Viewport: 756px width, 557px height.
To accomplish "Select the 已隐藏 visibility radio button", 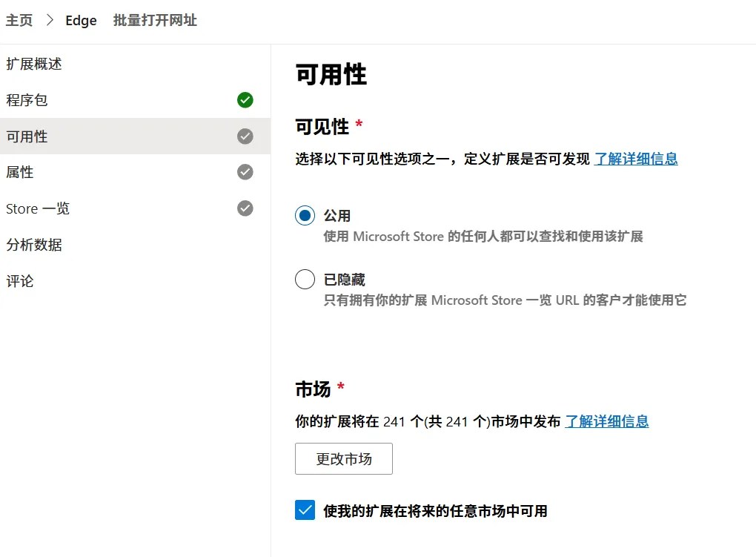I will pos(305,280).
